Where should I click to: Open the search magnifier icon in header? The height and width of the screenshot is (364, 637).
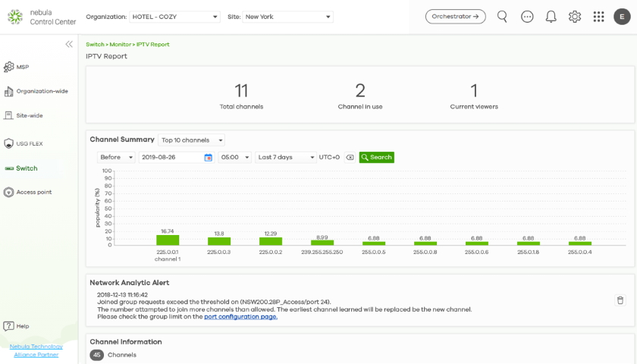coord(502,17)
